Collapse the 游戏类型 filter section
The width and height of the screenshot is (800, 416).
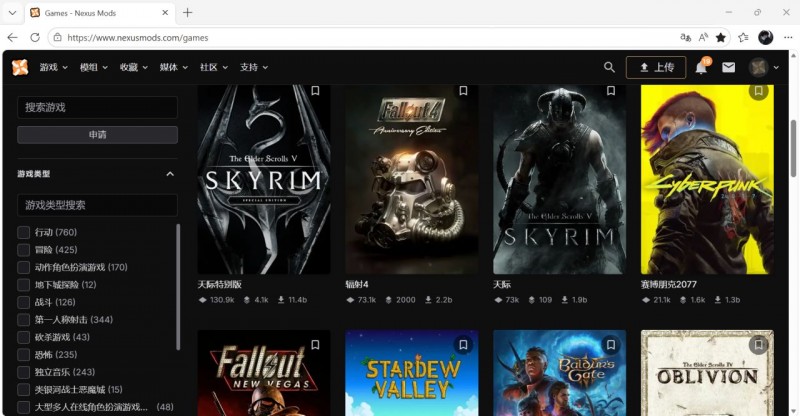pos(170,174)
